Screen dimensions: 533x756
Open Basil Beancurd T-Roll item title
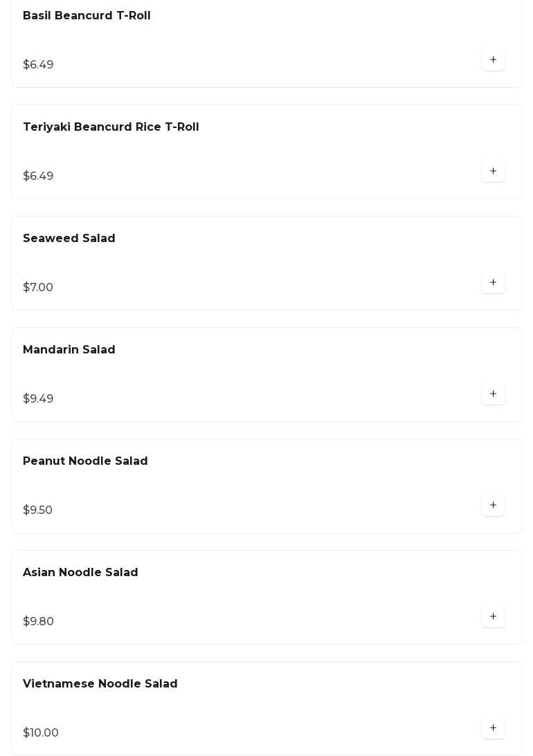pos(87,15)
